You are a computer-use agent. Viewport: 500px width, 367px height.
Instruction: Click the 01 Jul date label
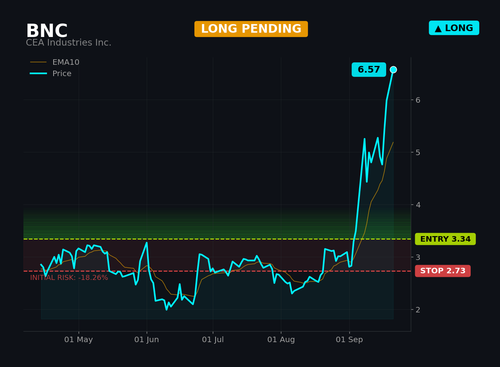213,340
